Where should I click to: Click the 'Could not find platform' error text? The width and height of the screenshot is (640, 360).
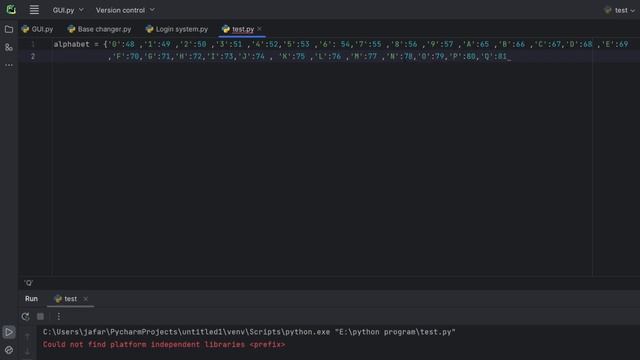164,344
